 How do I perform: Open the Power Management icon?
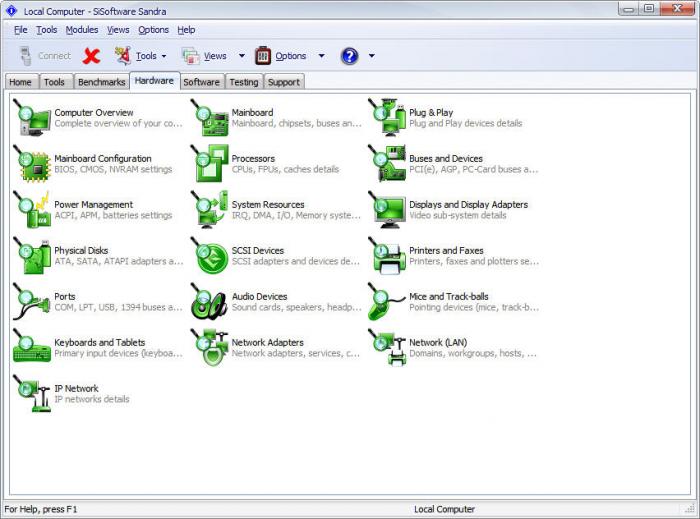click(32, 209)
